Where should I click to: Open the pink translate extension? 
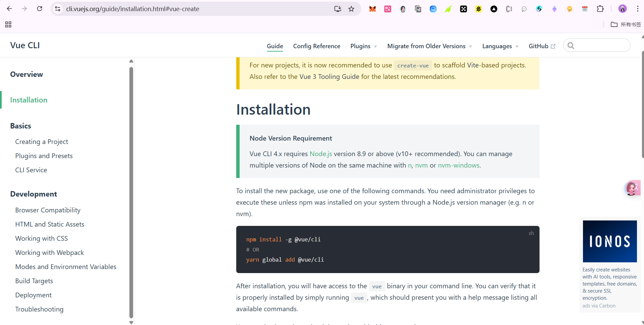pyautogui.click(x=388, y=9)
